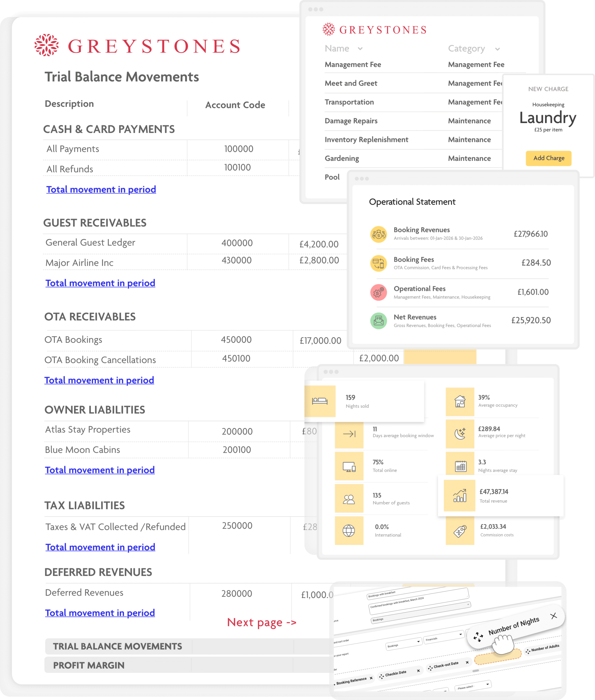Click the Total online devices icon

pos(349,466)
